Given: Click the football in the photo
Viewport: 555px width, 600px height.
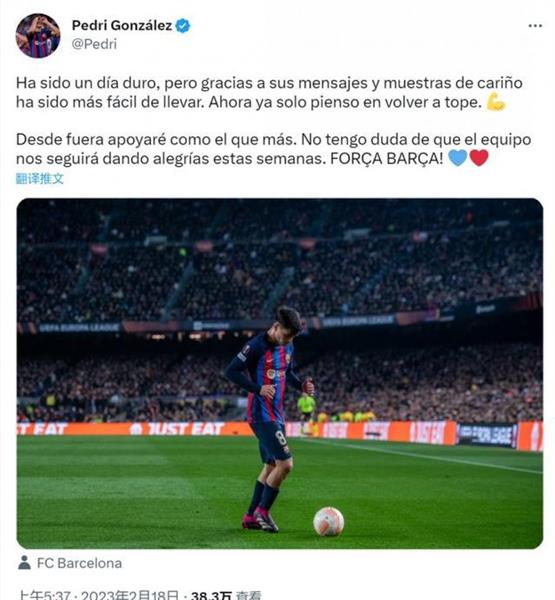Looking at the screenshot, I should pyautogui.click(x=328, y=521).
